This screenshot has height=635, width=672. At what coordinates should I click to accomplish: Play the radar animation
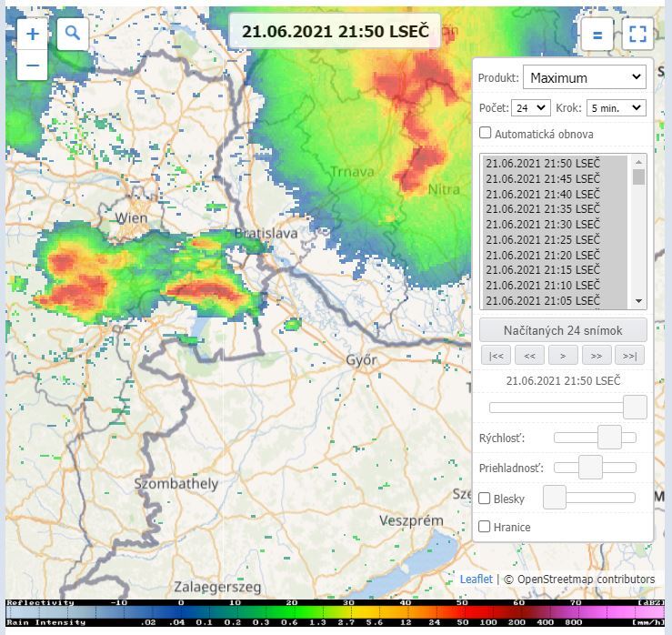[x=563, y=355]
